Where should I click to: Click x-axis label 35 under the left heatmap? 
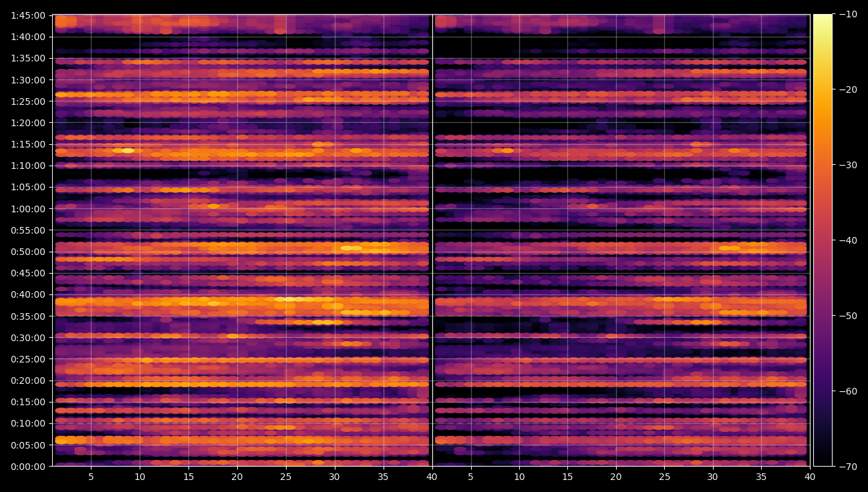(384, 477)
